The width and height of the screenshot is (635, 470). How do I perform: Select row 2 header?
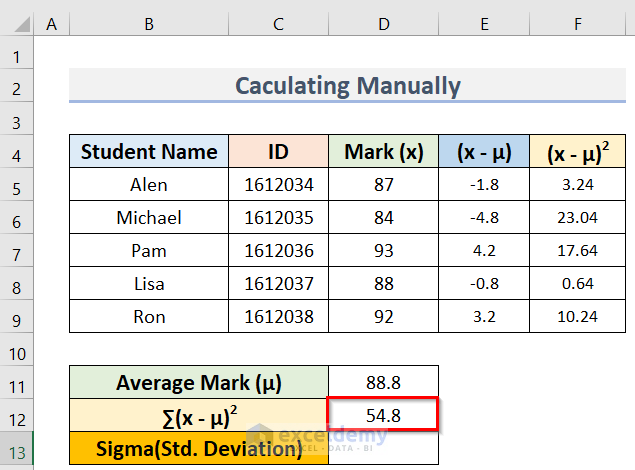coord(17,85)
